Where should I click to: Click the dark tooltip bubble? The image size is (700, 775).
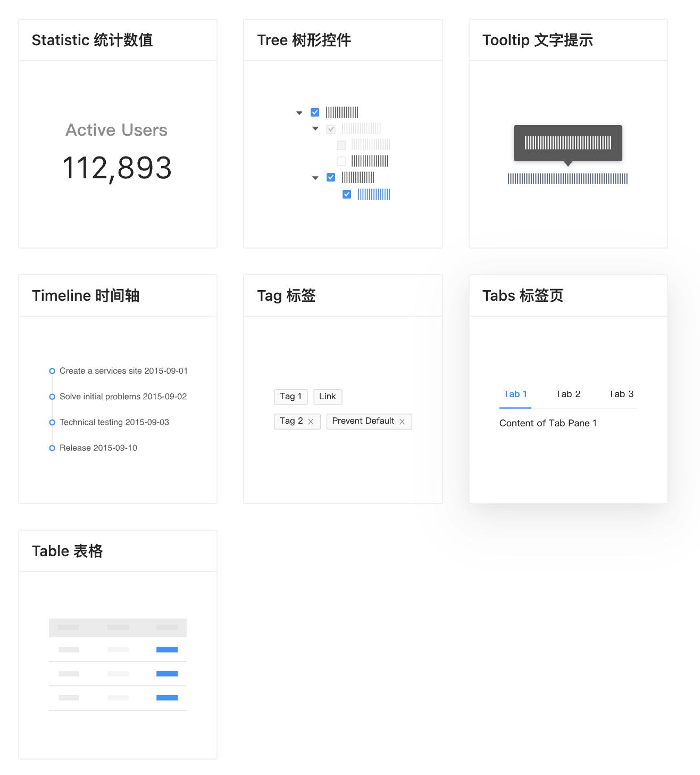pyautogui.click(x=568, y=143)
